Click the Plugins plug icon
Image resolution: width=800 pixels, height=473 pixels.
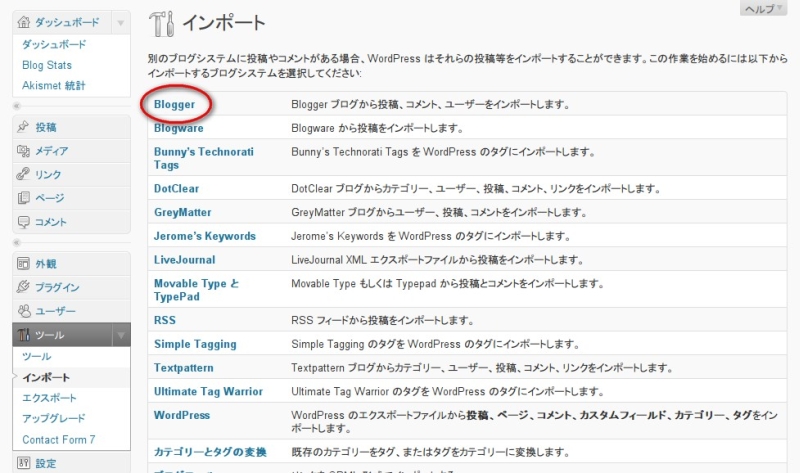(23, 287)
